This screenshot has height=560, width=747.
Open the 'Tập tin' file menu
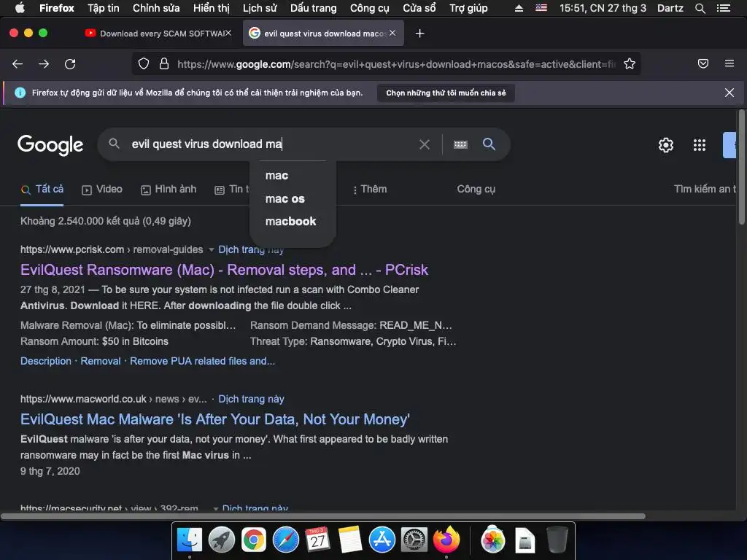104,8
